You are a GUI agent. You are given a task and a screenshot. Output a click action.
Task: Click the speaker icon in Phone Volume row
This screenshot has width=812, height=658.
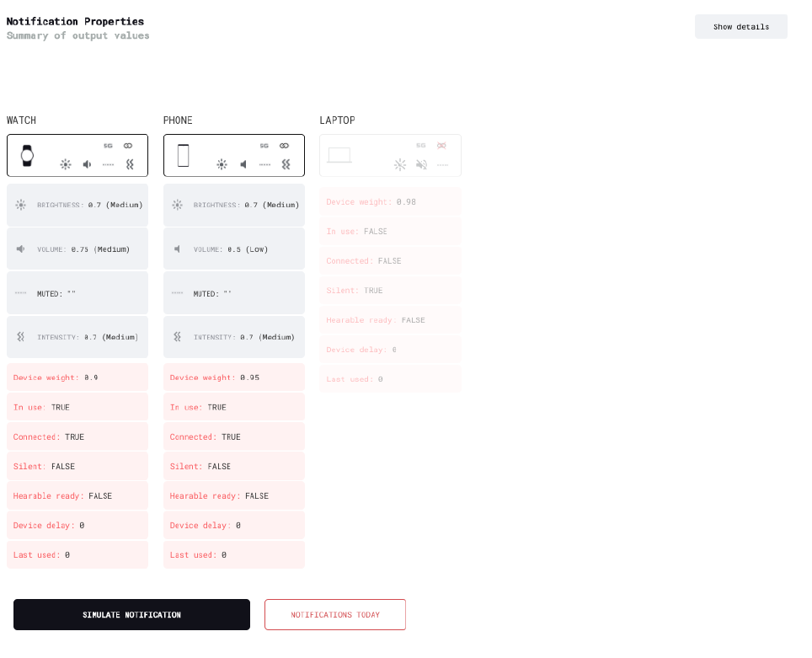177,249
